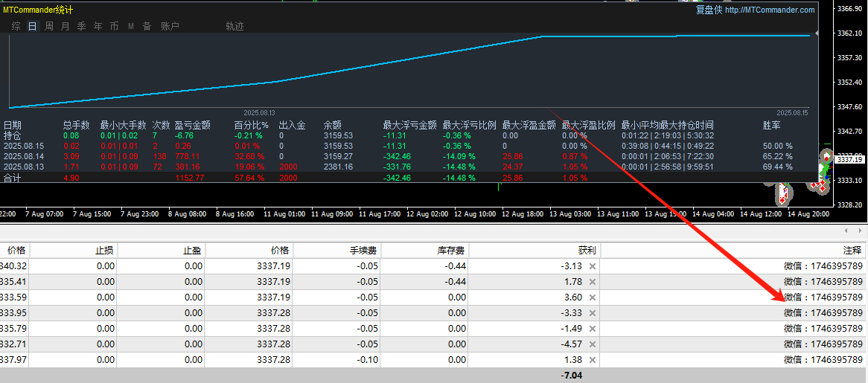Screen dimensions: 868x383
Task: Click the -7.04 total profit in orders table
Action: pyautogui.click(x=571, y=376)
